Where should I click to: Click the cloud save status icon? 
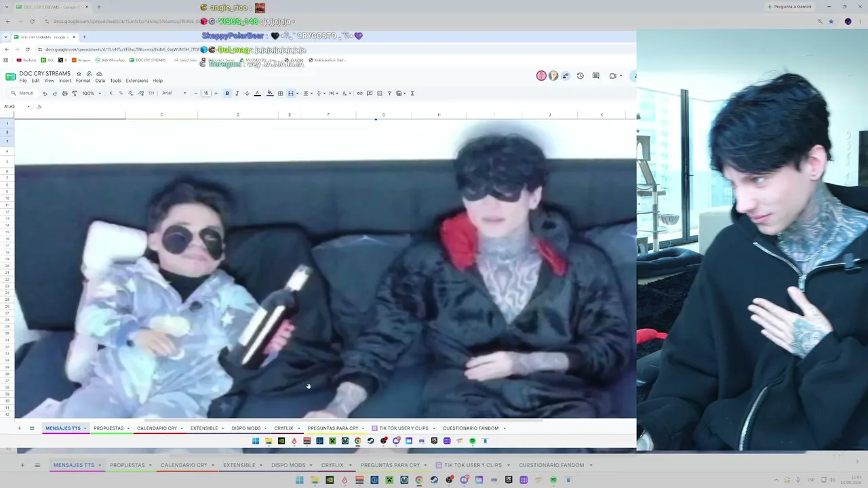point(99,73)
